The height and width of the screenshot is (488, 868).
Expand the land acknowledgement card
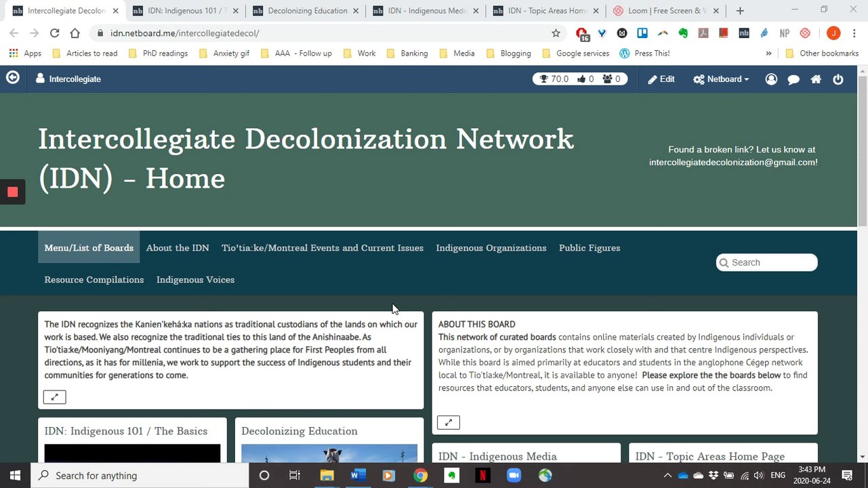point(54,397)
